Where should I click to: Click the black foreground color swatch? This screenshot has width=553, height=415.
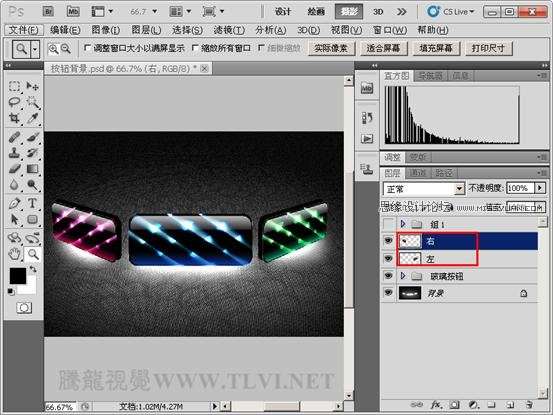coord(18,275)
